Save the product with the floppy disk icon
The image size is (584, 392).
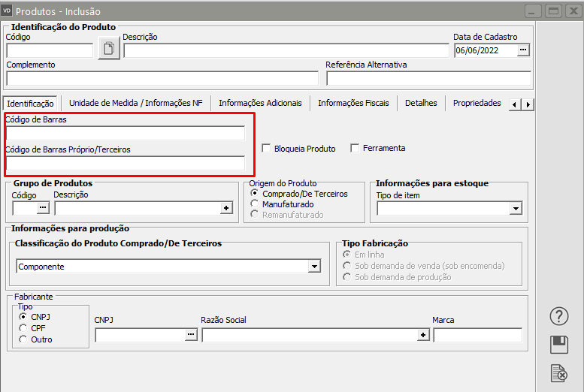click(558, 344)
